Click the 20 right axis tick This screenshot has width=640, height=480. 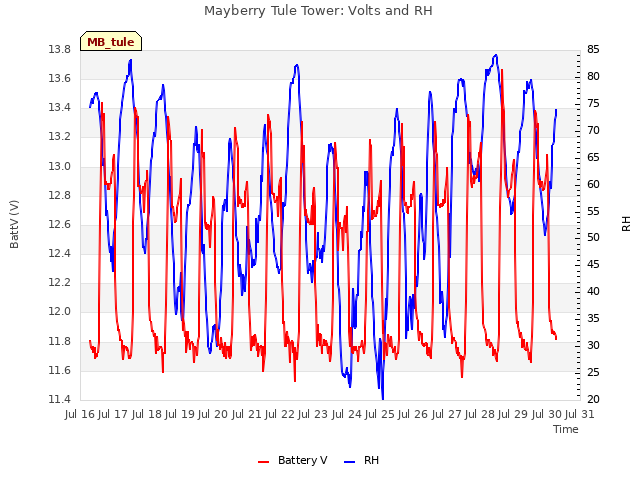coord(593,399)
